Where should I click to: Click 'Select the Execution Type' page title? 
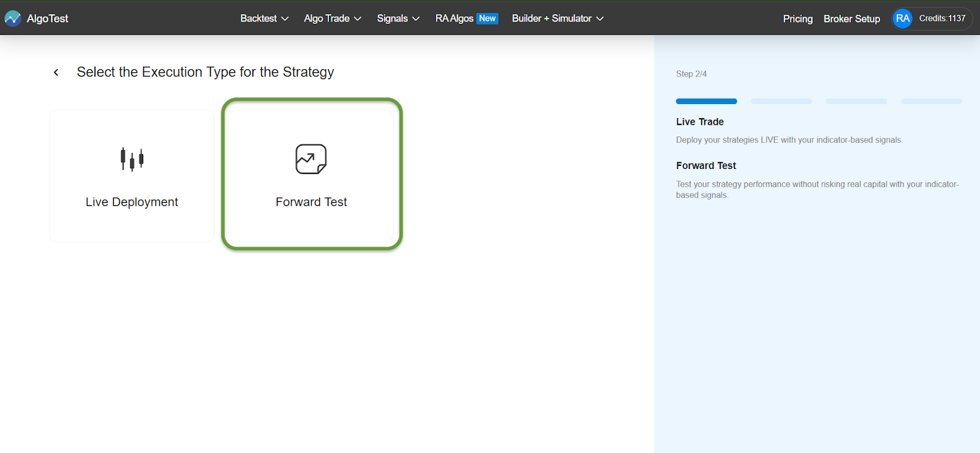click(205, 72)
